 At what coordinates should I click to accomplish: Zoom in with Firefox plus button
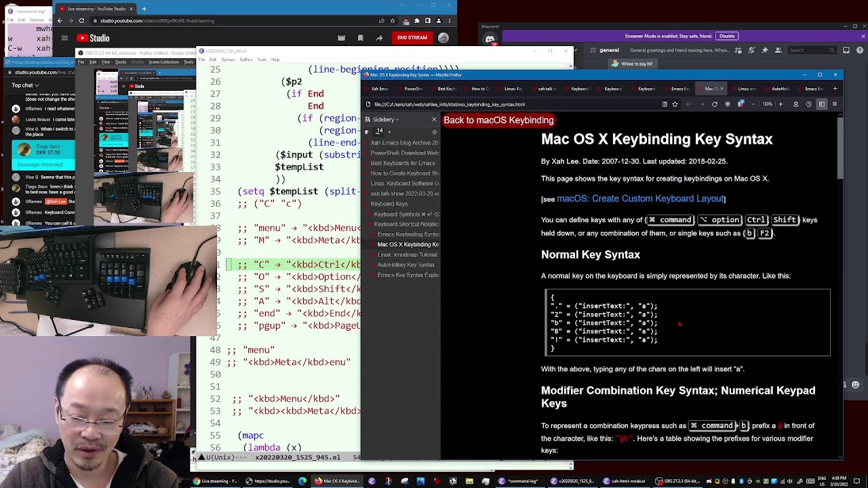(x=781, y=104)
